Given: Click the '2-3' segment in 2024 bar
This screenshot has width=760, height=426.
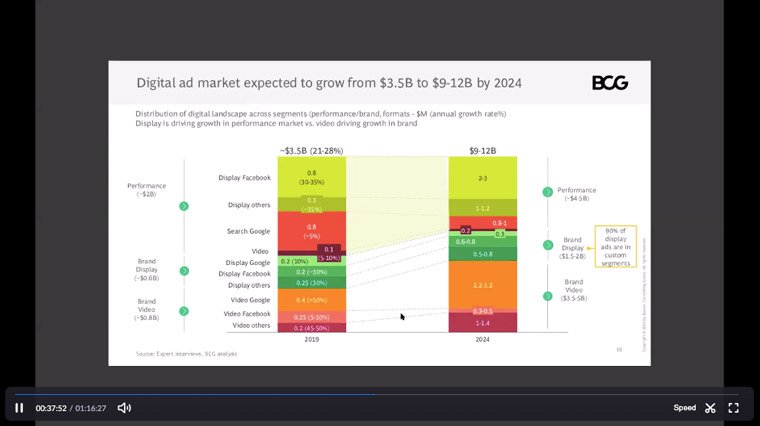Looking at the screenshot, I should [x=483, y=178].
